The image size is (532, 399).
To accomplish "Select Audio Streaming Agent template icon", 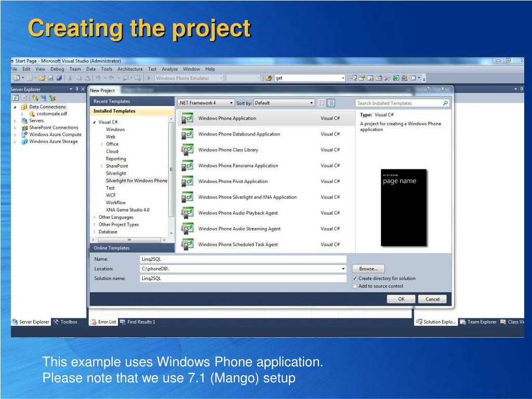I will (x=187, y=229).
